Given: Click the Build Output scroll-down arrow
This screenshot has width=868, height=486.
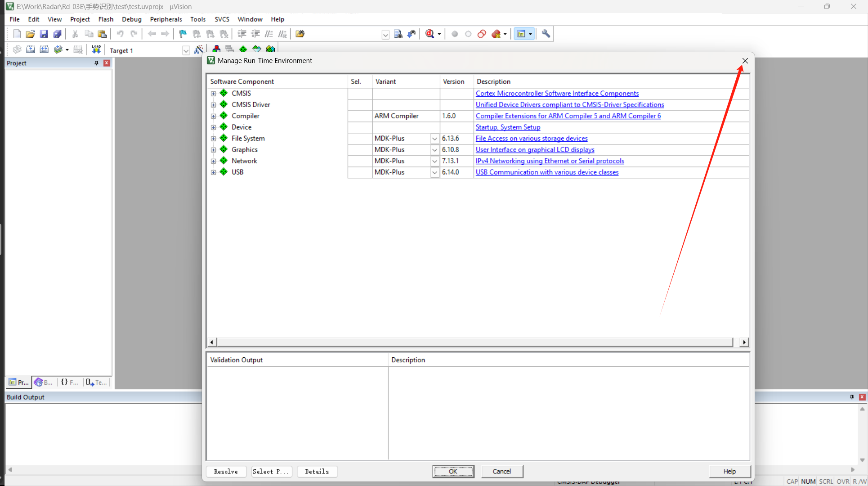Looking at the screenshot, I should click(862, 460).
